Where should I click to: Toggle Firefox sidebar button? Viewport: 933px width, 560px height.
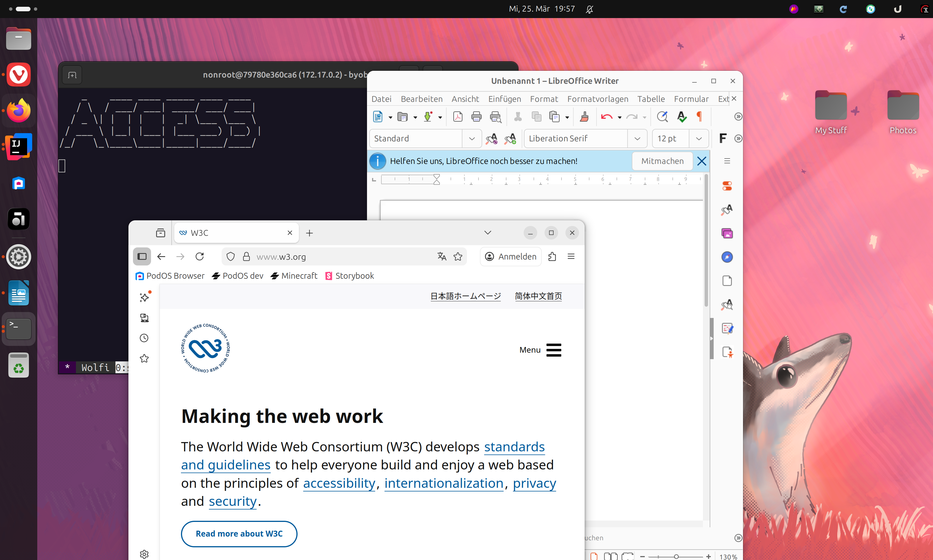pyautogui.click(x=142, y=257)
